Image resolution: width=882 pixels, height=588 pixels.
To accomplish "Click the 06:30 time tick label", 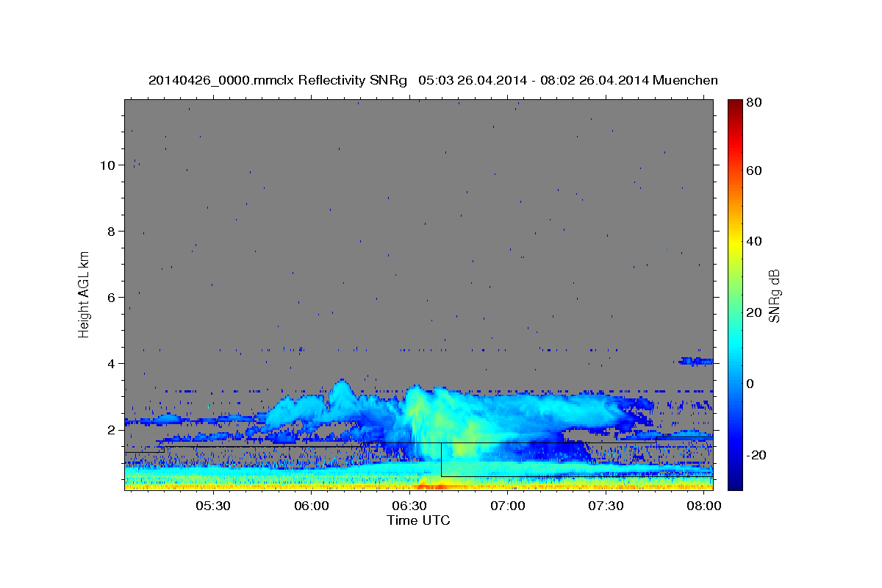I will pyautogui.click(x=409, y=506).
